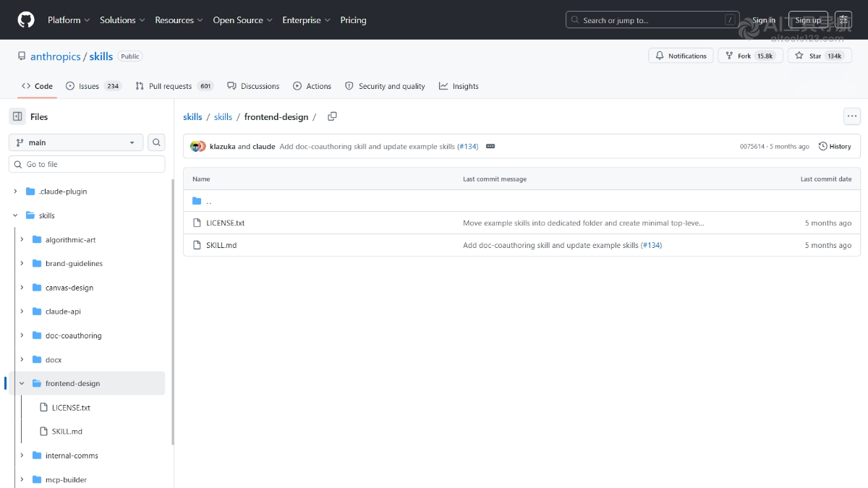Expand the .claude-plugin folder chevron
Image resolution: width=868 pixels, height=488 pixels.
[15, 192]
